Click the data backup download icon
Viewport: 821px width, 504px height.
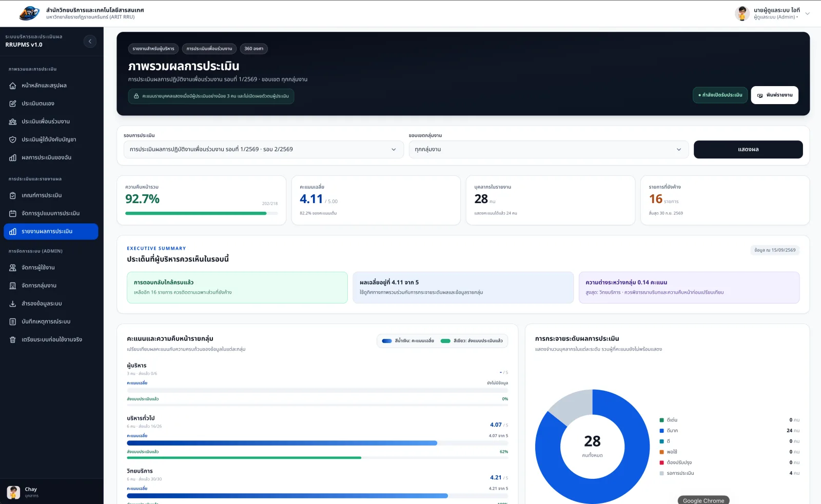point(13,304)
